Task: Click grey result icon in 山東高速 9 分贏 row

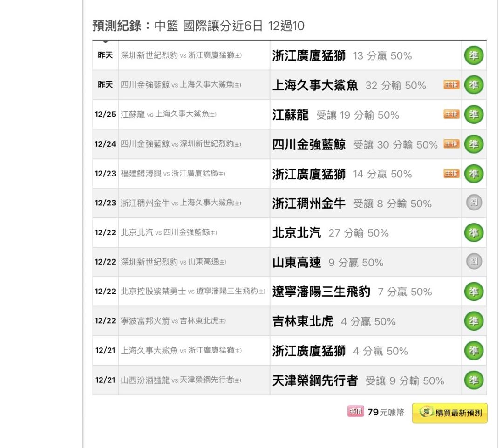Action: pyautogui.click(x=474, y=262)
